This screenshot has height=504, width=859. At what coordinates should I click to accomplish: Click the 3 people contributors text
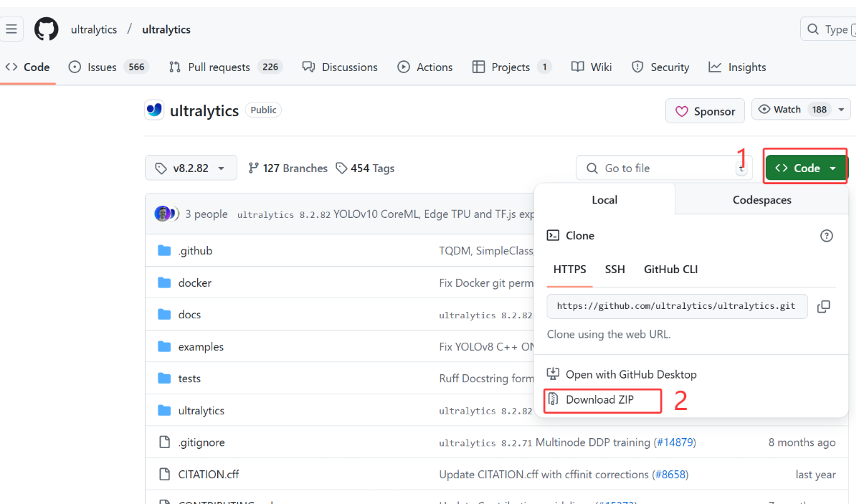click(x=206, y=214)
